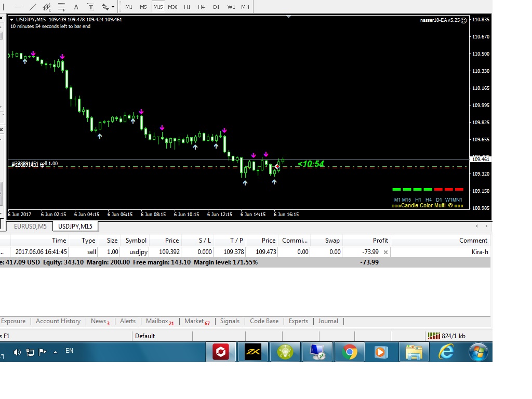Open the Market tab
532x399 pixels.
pyautogui.click(x=197, y=321)
